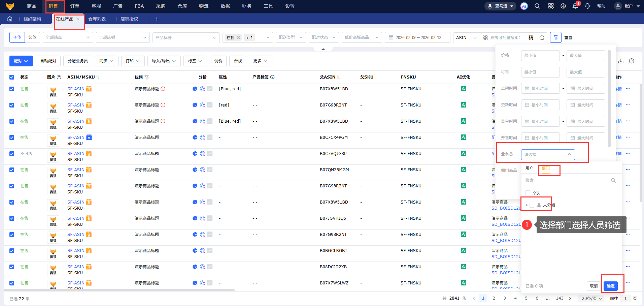
Task: Expand the 未分组 tree node arrow
Action: (527, 205)
